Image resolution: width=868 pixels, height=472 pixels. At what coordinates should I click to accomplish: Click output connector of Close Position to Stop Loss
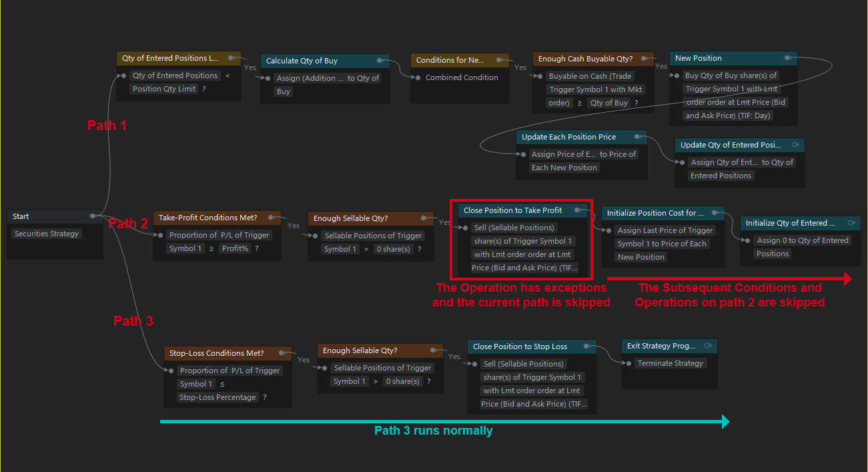[x=586, y=346]
